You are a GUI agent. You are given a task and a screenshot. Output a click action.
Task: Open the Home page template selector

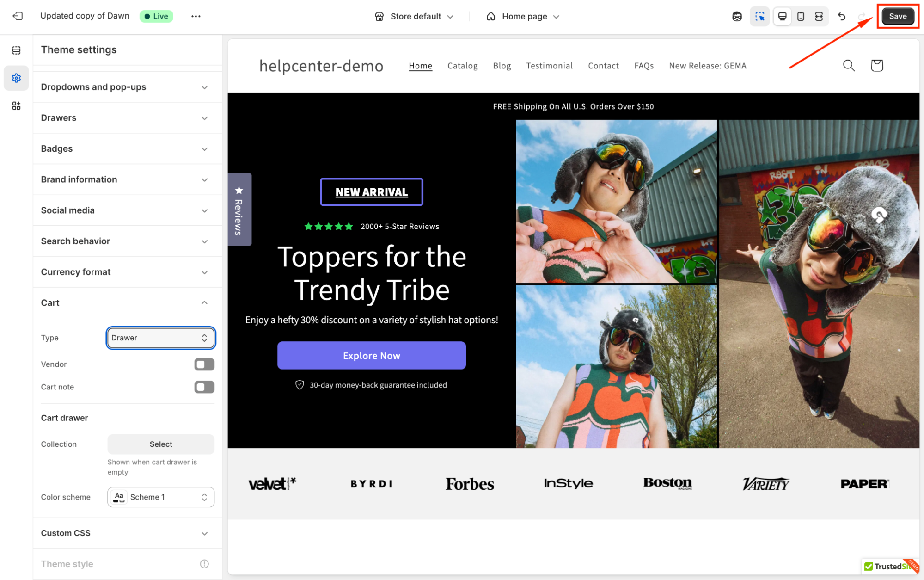point(523,16)
